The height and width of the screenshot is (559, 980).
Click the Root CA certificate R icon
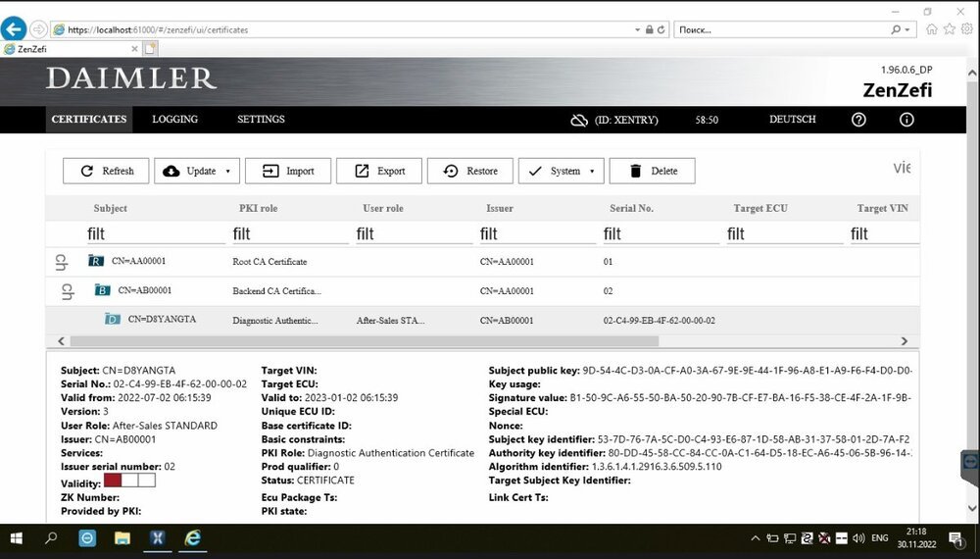point(95,261)
